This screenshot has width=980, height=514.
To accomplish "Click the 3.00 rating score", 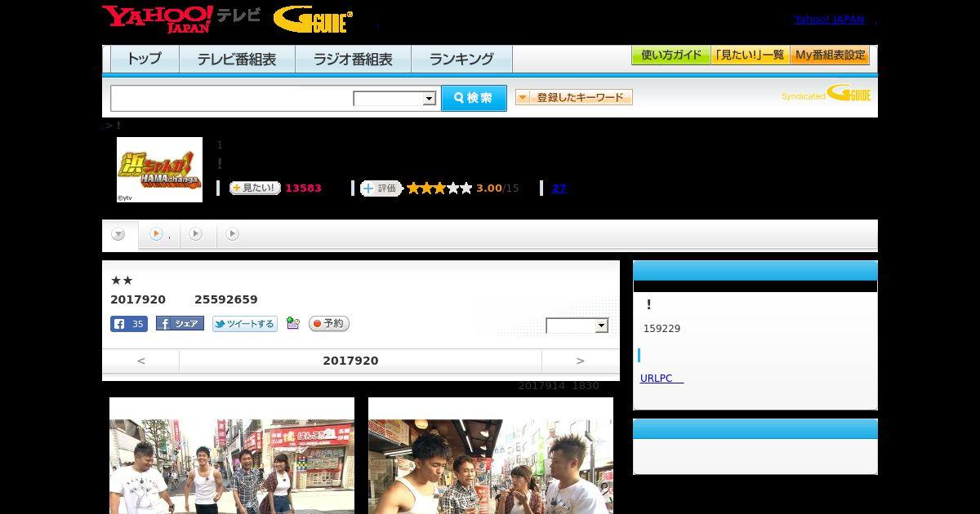I will [x=488, y=188].
